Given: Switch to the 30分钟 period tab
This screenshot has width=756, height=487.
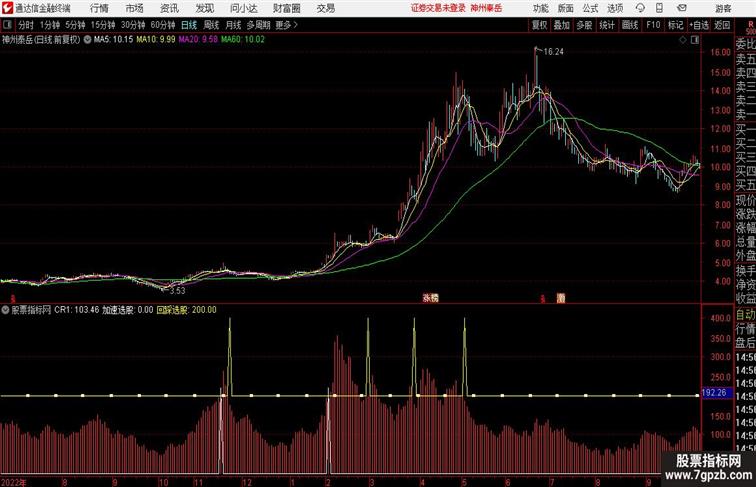Looking at the screenshot, I should coord(133,25).
